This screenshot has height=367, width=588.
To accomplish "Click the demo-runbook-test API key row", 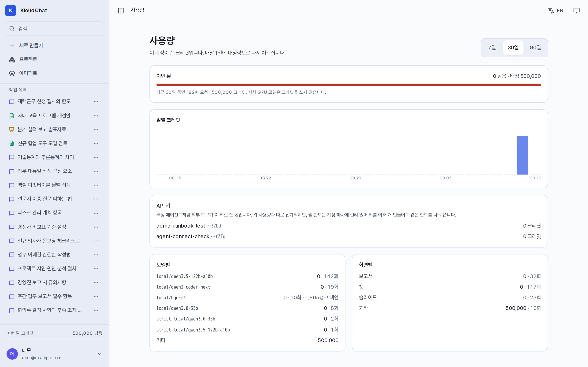I will point(349,226).
